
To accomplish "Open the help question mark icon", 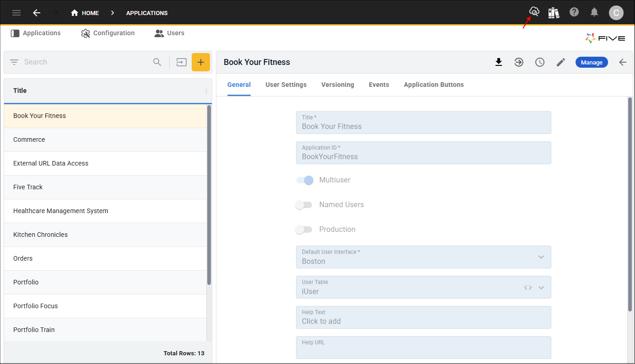I will click(574, 12).
